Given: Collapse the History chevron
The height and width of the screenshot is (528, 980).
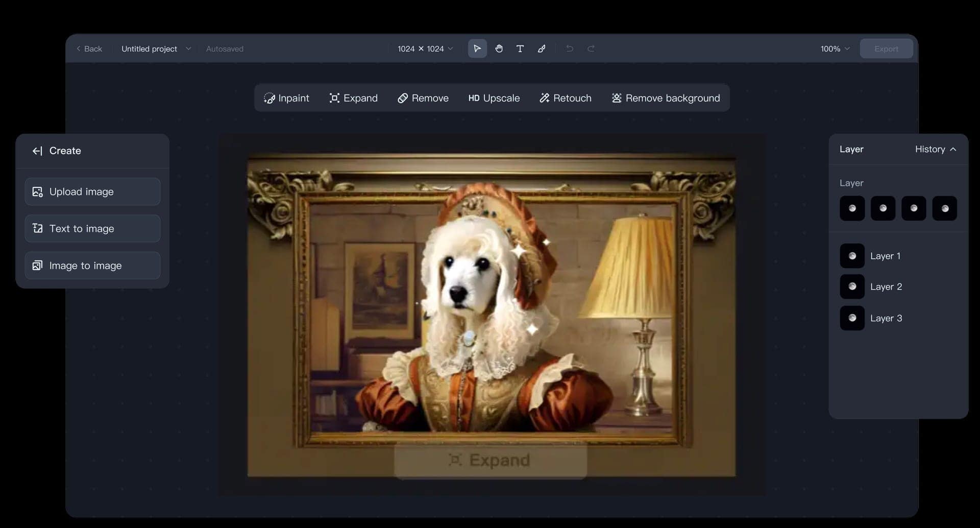Looking at the screenshot, I should (953, 149).
